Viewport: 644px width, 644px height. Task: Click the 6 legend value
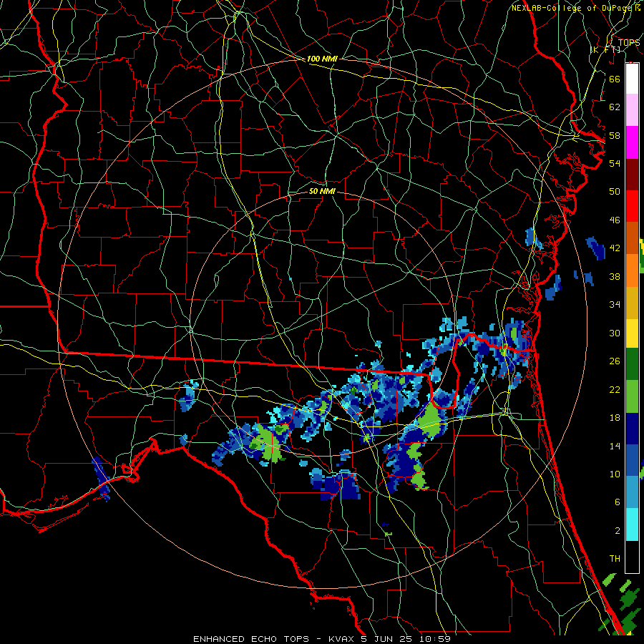point(618,502)
